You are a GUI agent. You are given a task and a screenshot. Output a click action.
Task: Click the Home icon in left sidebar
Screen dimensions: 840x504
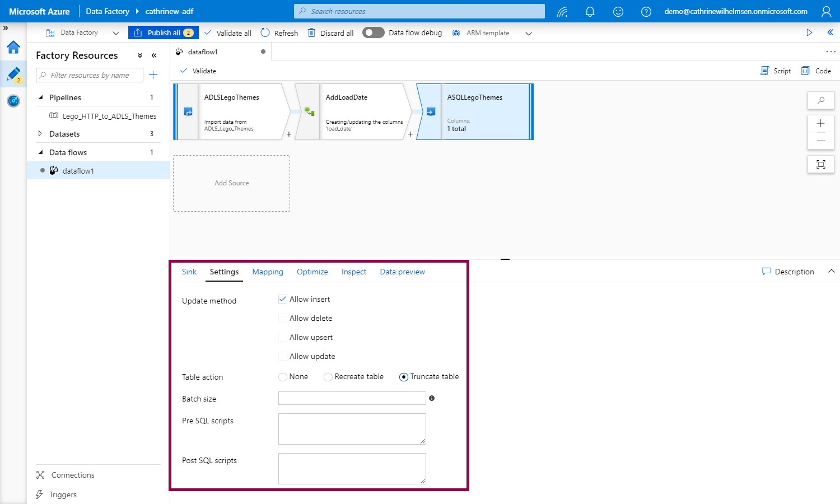coord(13,48)
